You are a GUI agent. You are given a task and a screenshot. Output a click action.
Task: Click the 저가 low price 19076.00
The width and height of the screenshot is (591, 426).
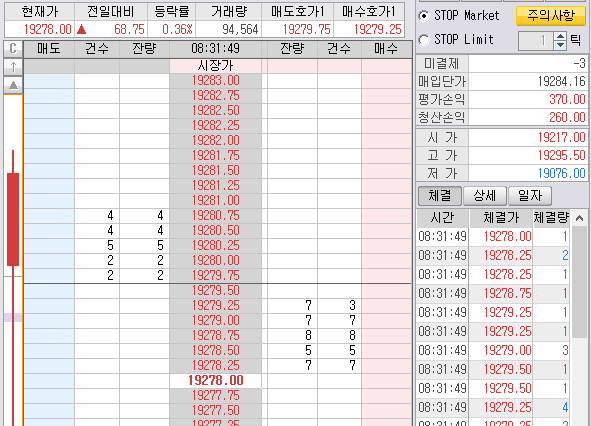click(x=562, y=174)
